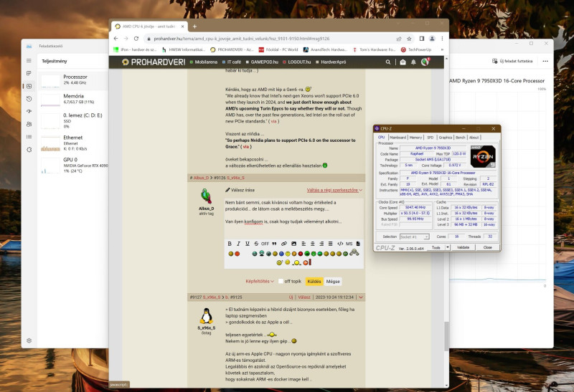The width and height of the screenshot is (574, 392).
Task: Click Válasz link on post #9127
Action: (304, 297)
